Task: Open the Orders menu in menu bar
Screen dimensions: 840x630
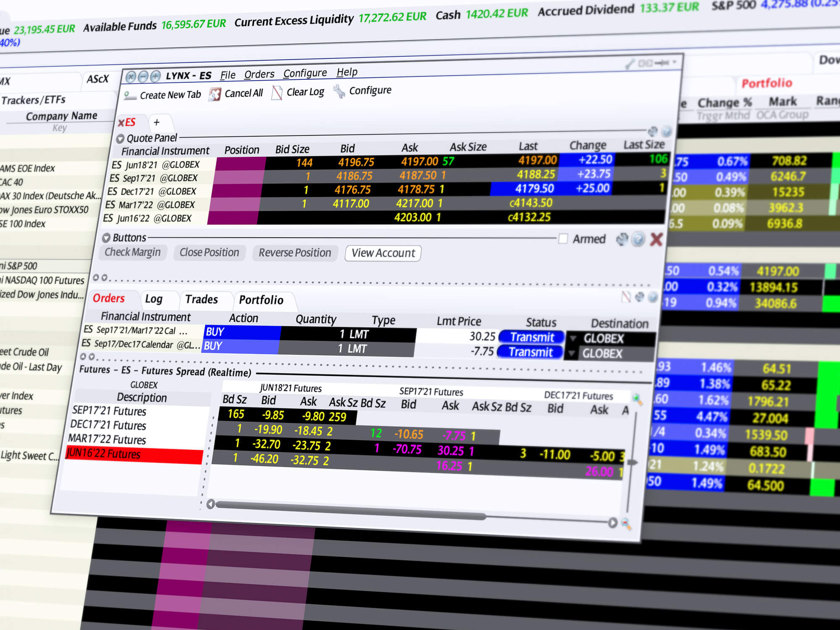Action: pyautogui.click(x=259, y=74)
